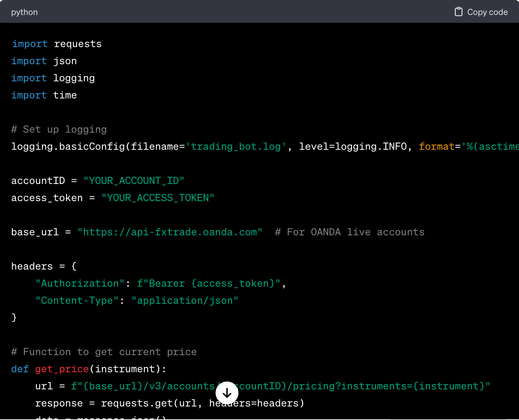Click the base_url variable name

tap(35, 232)
